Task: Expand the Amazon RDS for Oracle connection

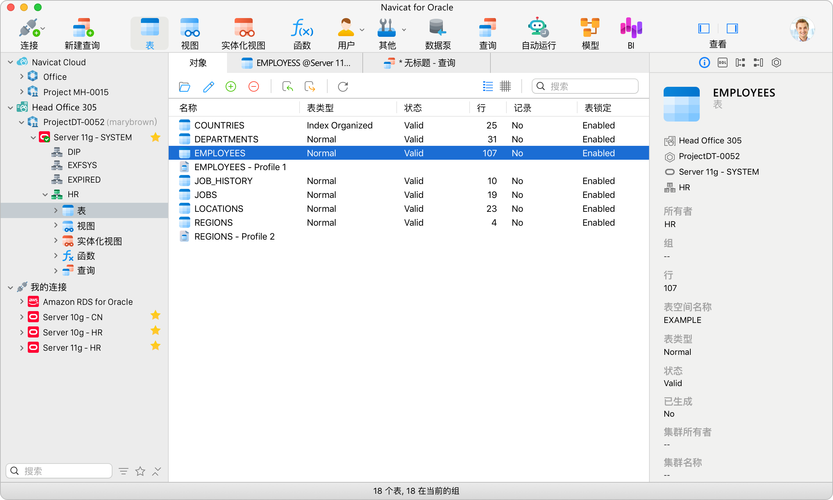Action: point(22,302)
